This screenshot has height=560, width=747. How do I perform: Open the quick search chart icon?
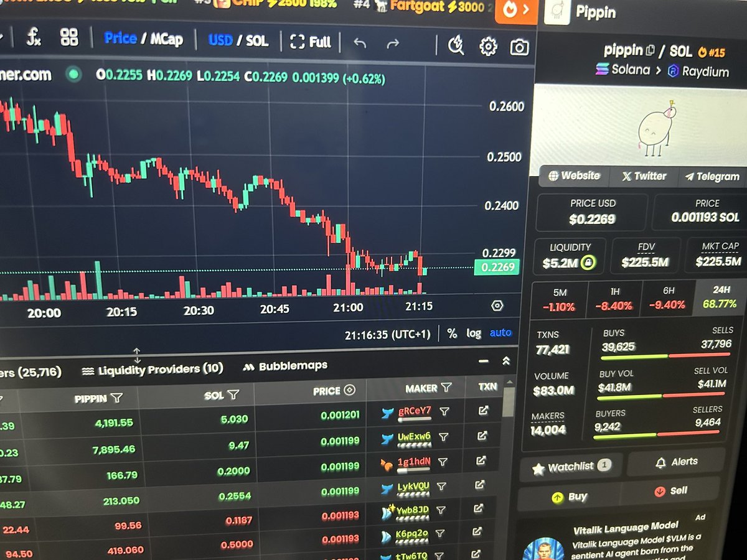point(456,45)
